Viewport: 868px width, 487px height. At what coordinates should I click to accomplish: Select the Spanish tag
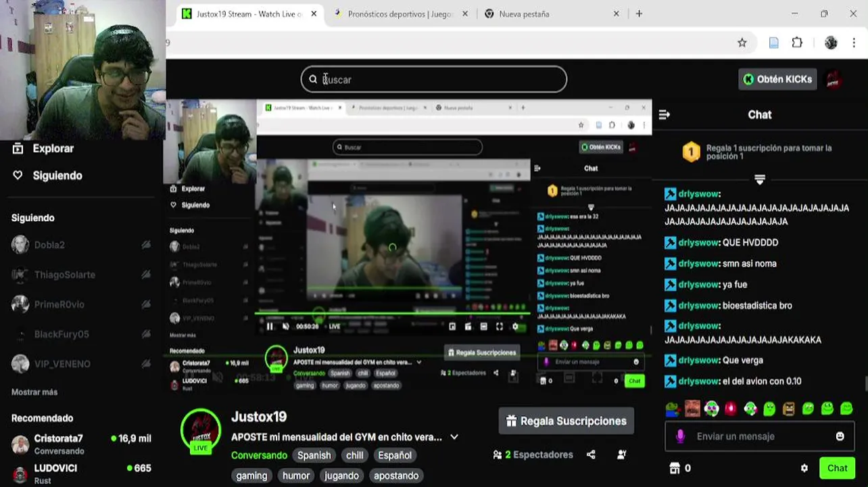tap(314, 455)
